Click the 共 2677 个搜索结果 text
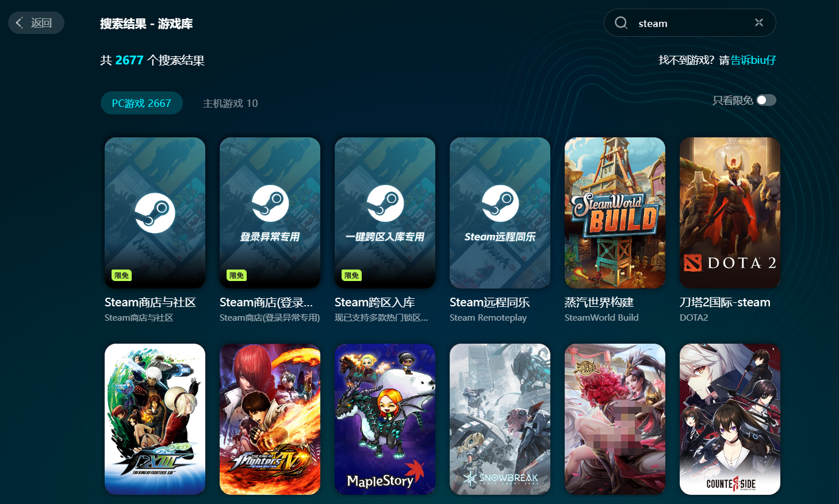Image resolution: width=839 pixels, height=504 pixels. (152, 60)
